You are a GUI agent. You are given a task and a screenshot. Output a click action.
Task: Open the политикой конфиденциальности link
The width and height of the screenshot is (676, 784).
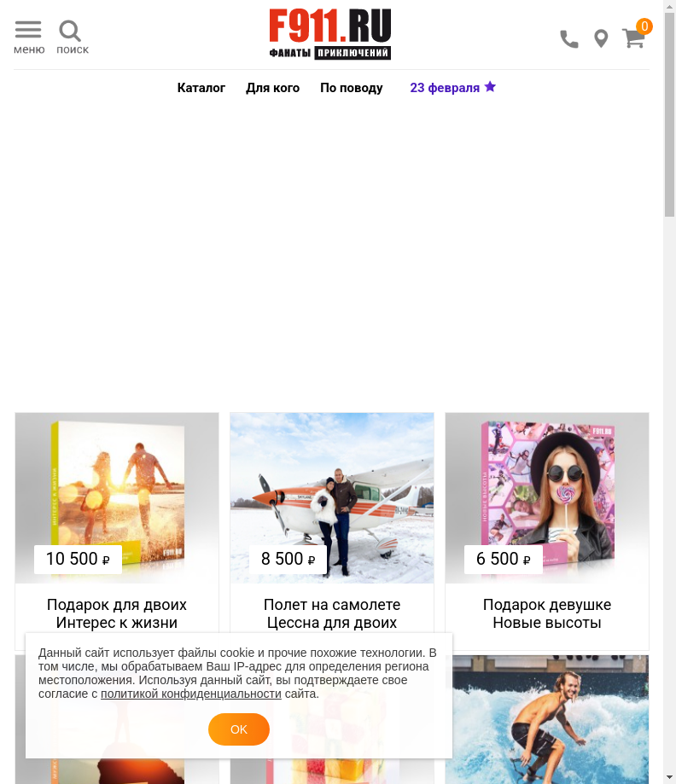click(x=191, y=694)
